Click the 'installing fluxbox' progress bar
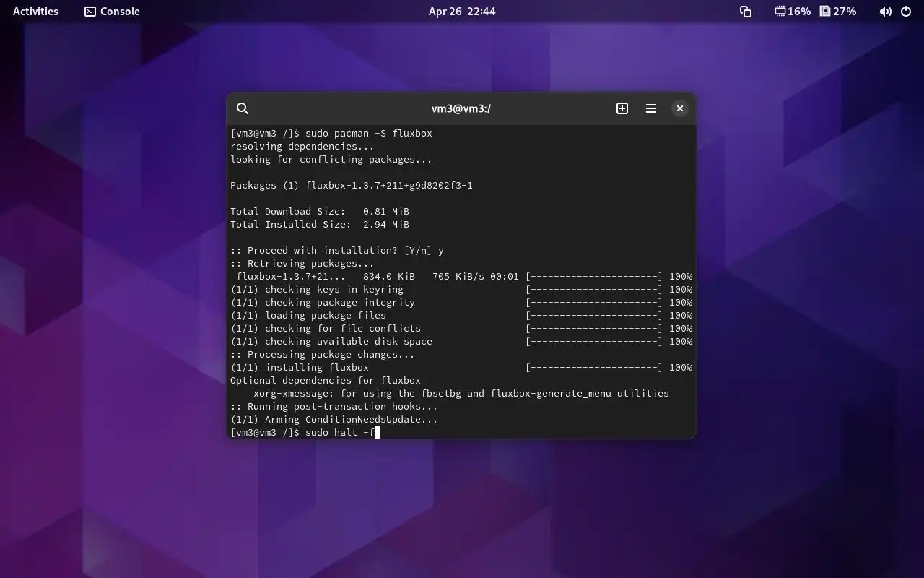 594,368
